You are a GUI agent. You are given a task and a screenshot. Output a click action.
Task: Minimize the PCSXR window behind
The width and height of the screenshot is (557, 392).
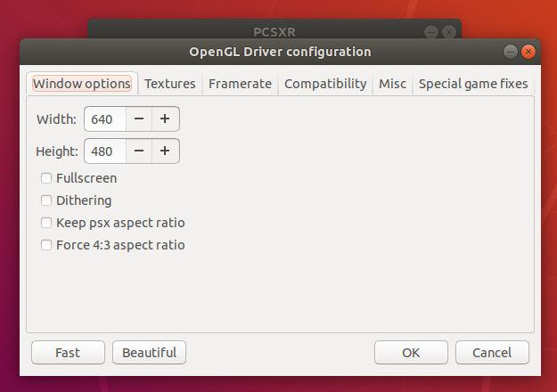tap(431, 32)
